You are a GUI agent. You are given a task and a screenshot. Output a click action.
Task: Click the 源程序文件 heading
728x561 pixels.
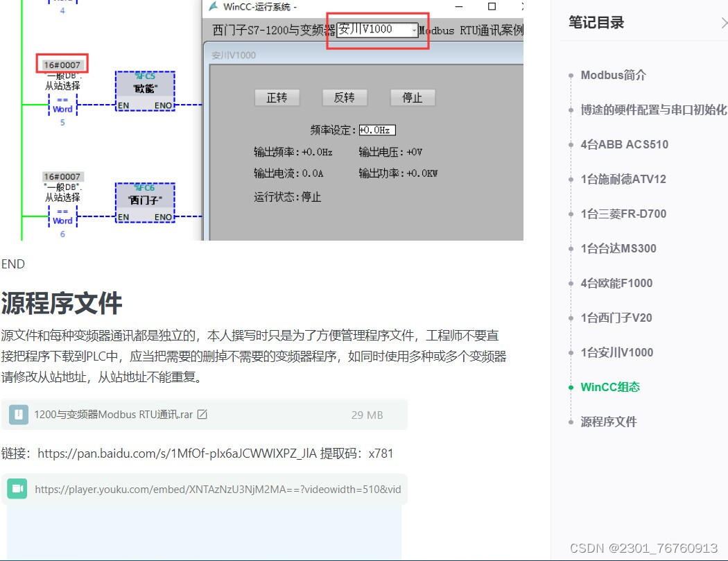tap(62, 303)
